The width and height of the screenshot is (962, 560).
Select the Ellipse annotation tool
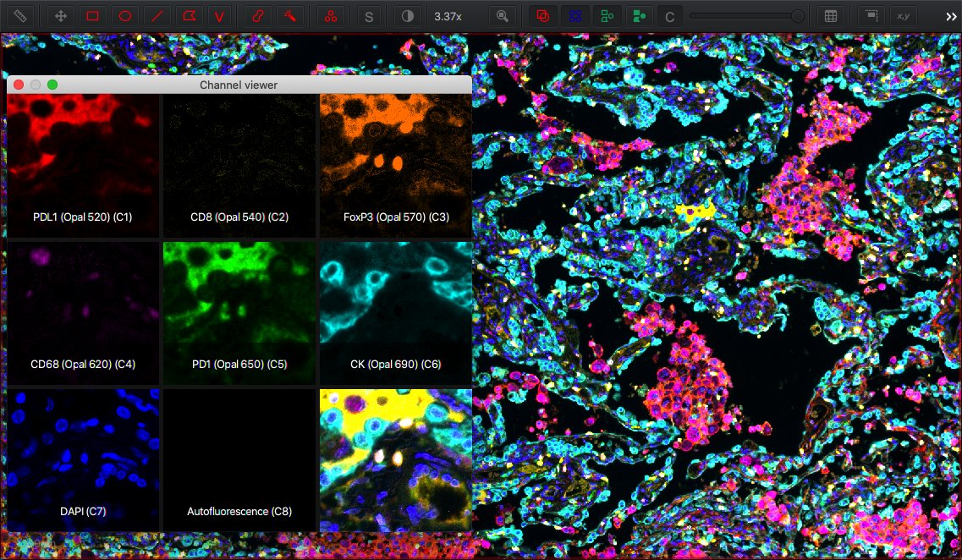pyautogui.click(x=124, y=16)
